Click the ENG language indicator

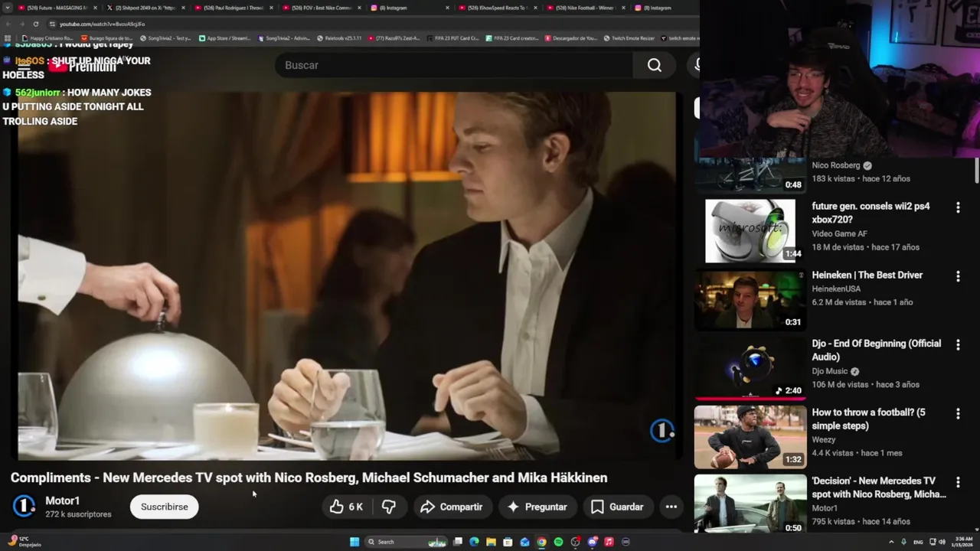tap(918, 542)
